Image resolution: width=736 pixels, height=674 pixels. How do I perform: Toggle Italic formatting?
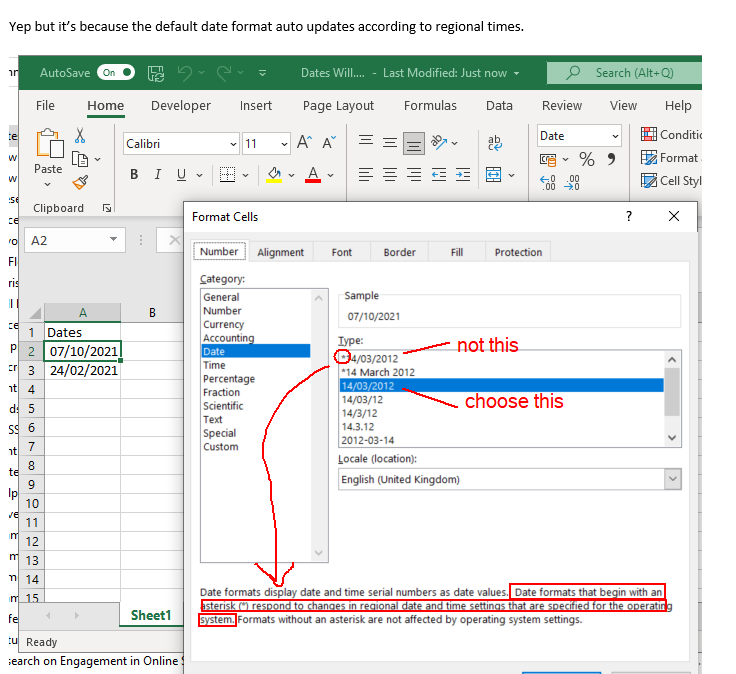157,175
